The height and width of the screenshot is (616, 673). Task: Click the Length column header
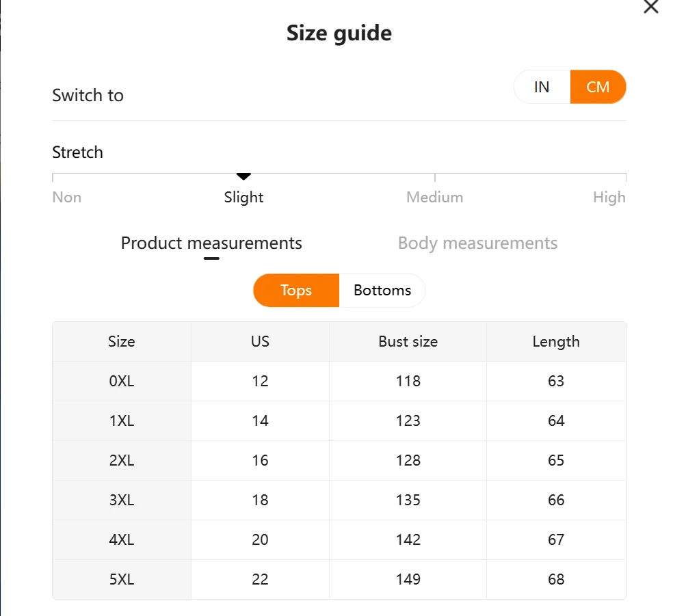[x=556, y=341]
